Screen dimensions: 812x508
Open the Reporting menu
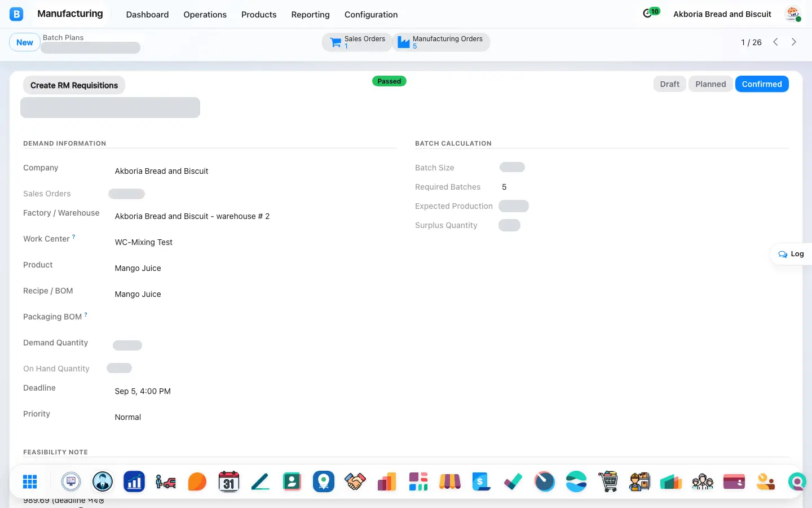point(310,15)
